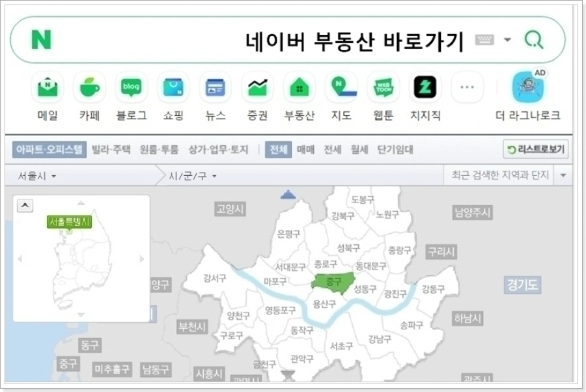Select the 전세 deal type filter
The image size is (586, 392).
pyautogui.click(x=333, y=150)
